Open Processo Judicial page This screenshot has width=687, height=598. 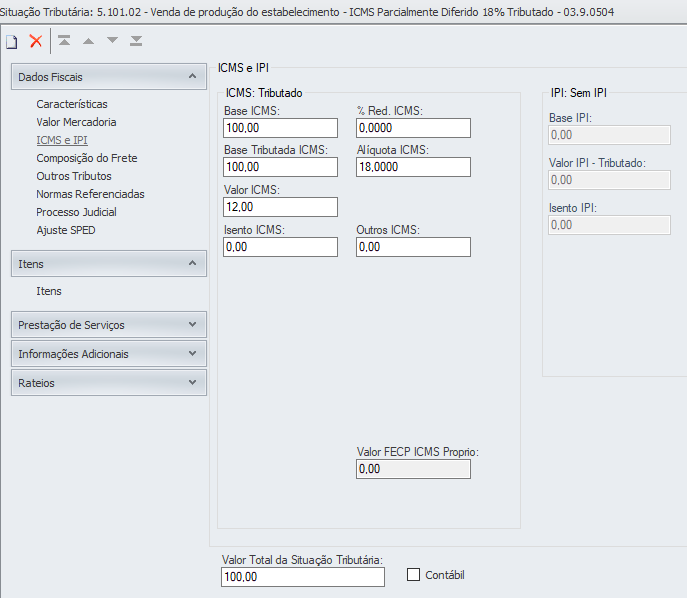76,212
